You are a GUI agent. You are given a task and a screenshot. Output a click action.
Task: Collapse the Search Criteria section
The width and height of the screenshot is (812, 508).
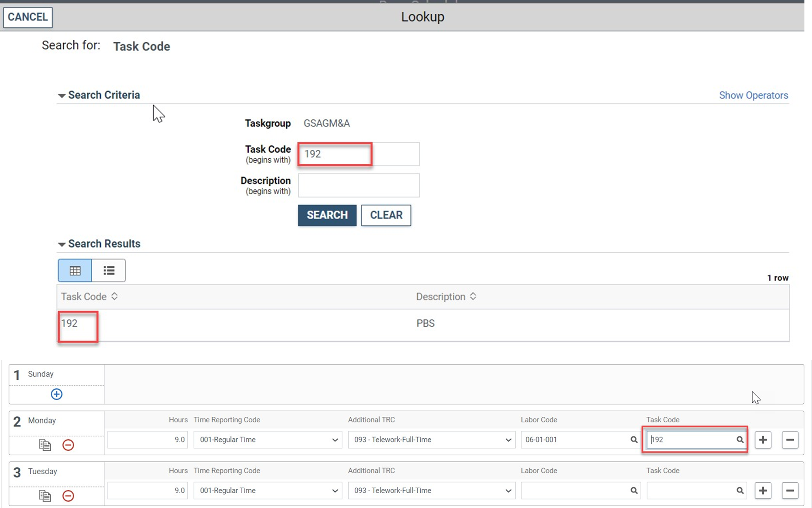click(62, 95)
